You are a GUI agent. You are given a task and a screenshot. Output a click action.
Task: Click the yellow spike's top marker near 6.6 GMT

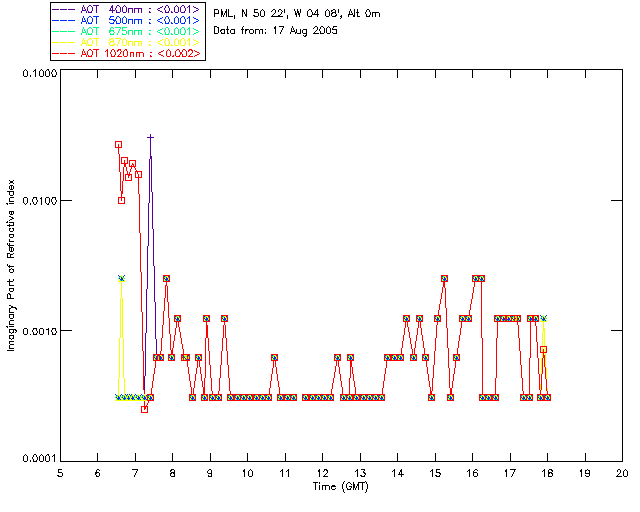121,278
